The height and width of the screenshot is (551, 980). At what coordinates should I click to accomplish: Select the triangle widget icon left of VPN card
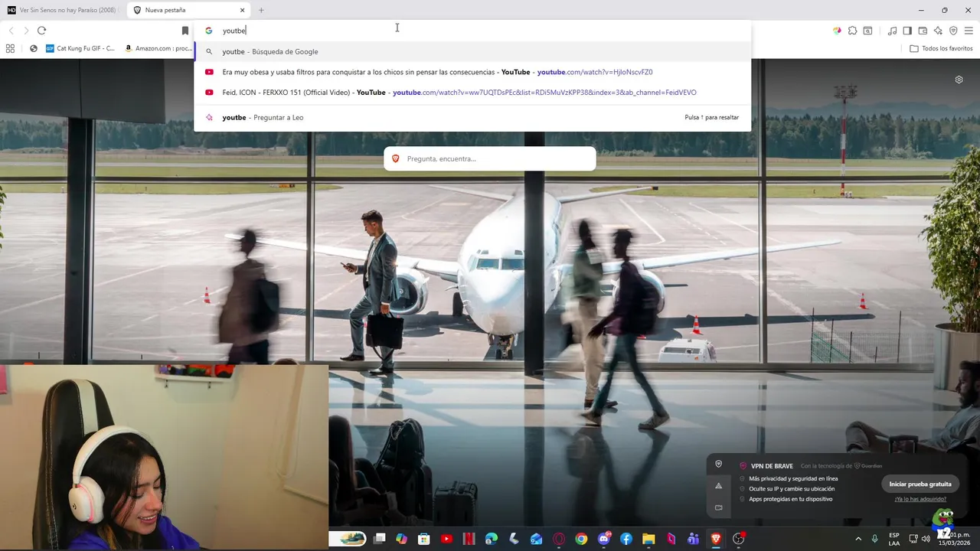[718, 485]
